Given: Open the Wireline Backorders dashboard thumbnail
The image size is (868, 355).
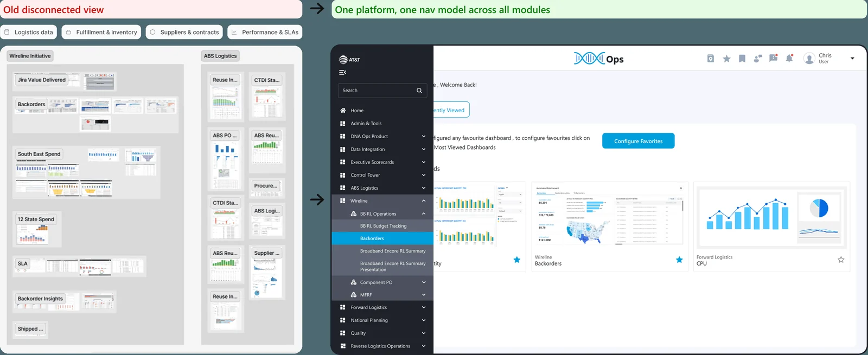Looking at the screenshot, I should coord(610,216).
